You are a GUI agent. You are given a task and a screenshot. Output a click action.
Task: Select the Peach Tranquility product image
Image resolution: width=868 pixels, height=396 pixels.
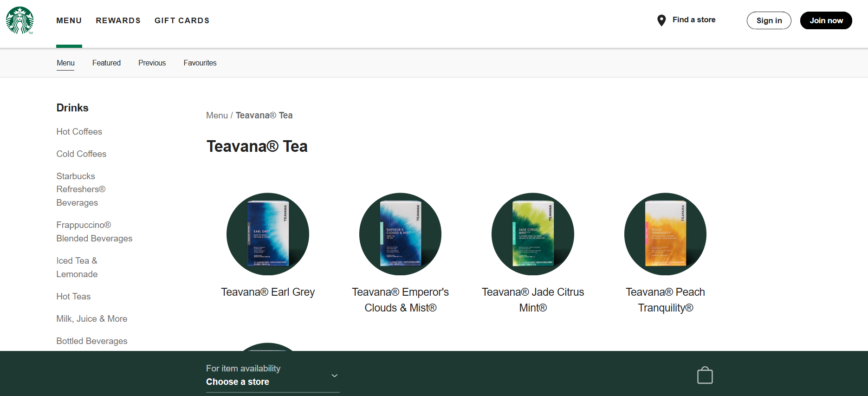(665, 234)
